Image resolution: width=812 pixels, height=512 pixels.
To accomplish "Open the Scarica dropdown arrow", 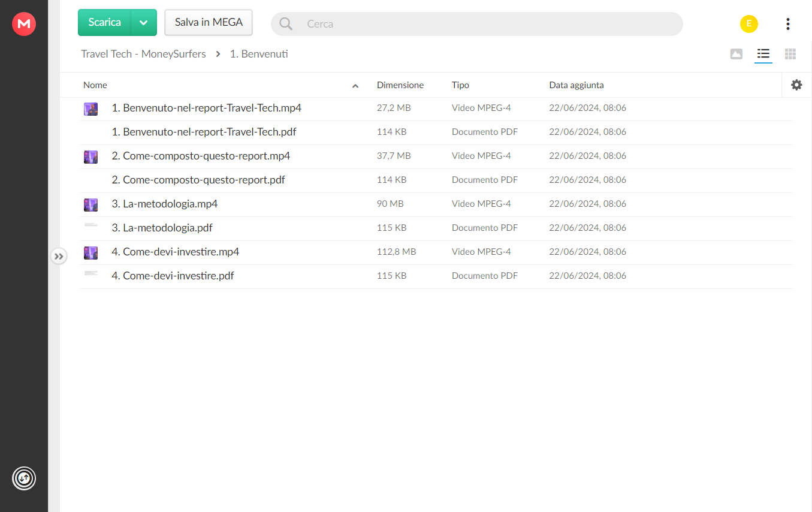I will coord(143,23).
